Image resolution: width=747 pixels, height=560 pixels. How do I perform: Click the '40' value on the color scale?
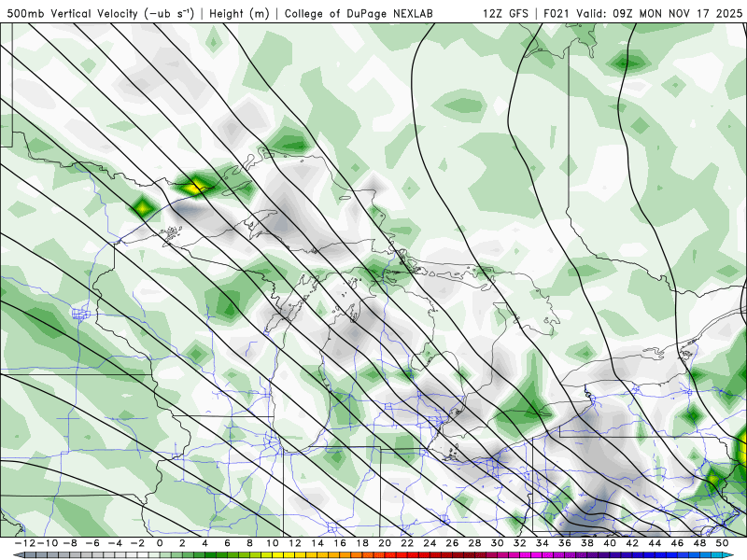pos(610,543)
